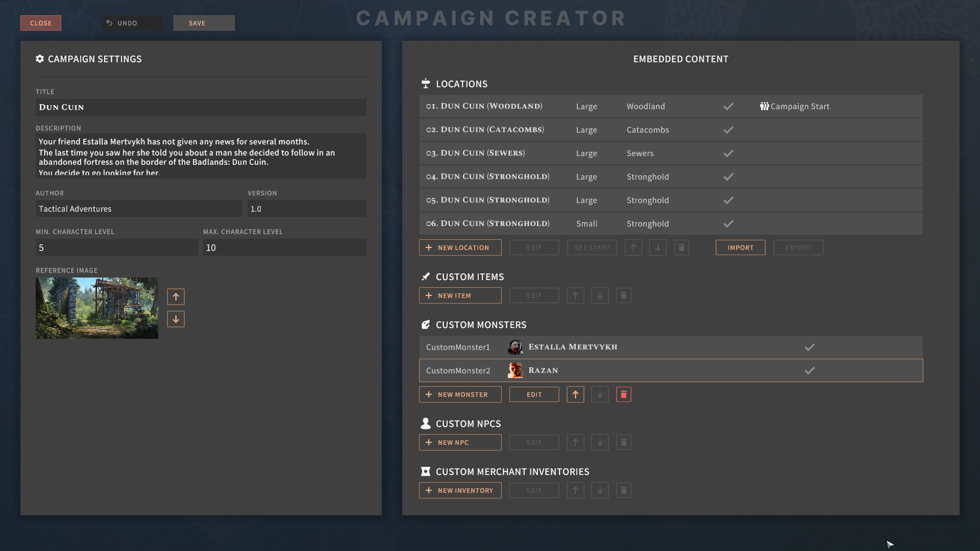Create a new custom monster
The height and width of the screenshot is (551, 980).
click(460, 394)
